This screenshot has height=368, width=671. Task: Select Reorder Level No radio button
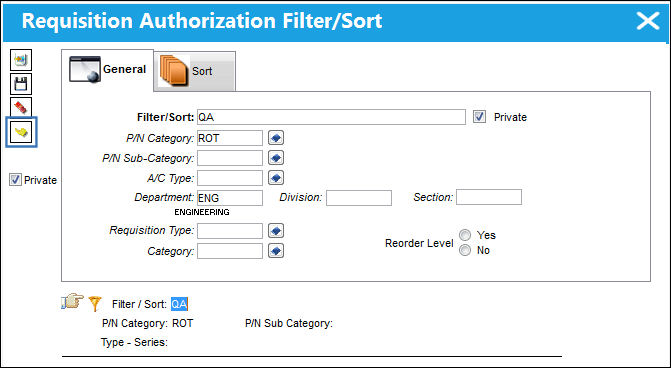(x=465, y=250)
